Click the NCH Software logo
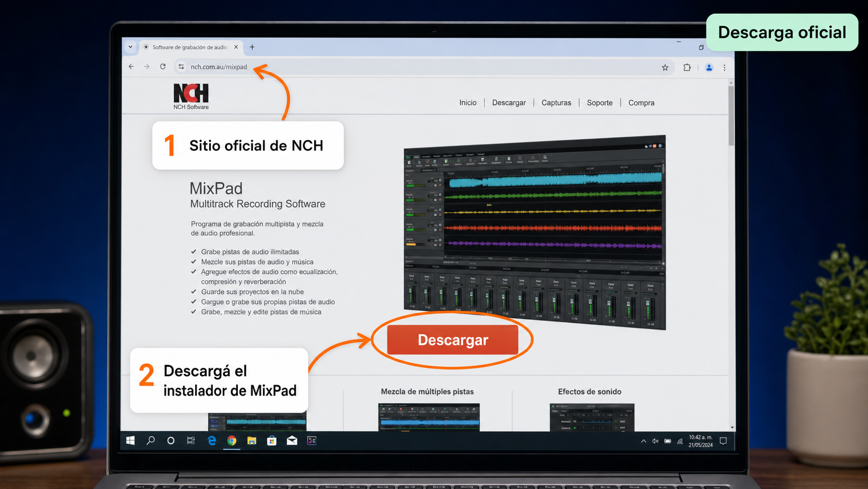Image resolution: width=868 pixels, height=489 pixels. coord(191,96)
